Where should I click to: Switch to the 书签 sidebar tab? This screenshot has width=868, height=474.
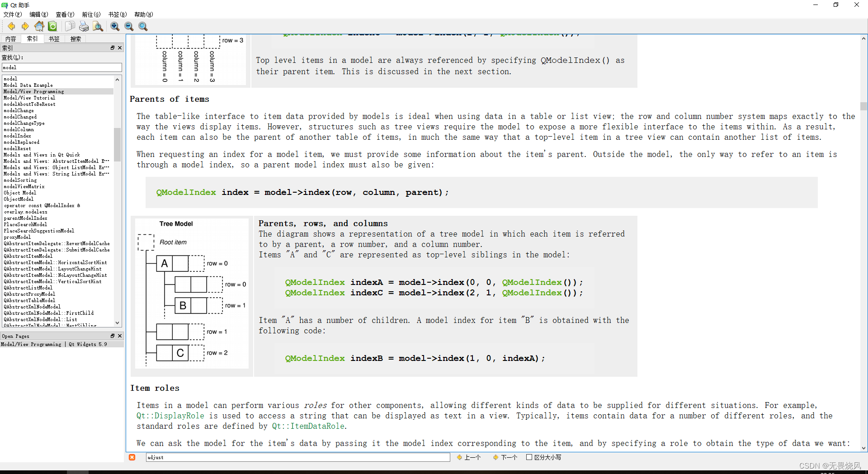pyautogui.click(x=54, y=39)
